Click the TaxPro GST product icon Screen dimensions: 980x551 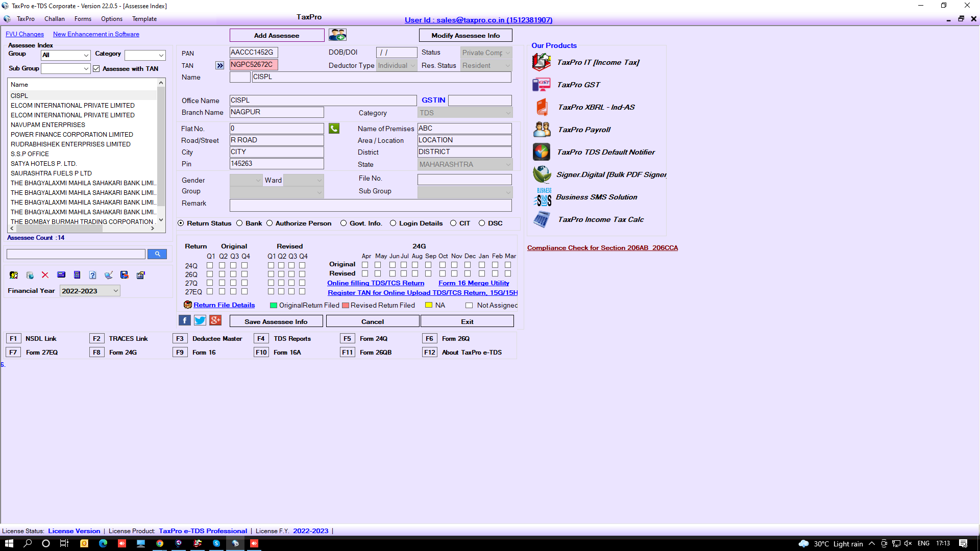pyautogui.click(x=542, y=85)
